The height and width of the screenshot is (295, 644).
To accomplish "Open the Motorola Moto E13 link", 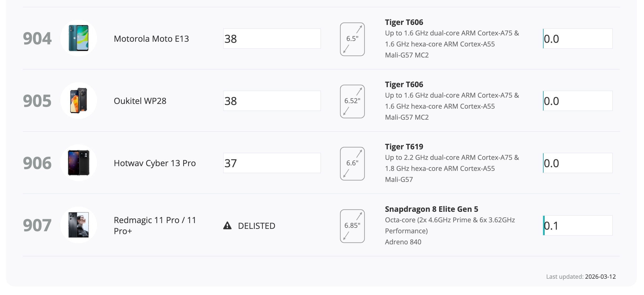I will tap(151, 39).
